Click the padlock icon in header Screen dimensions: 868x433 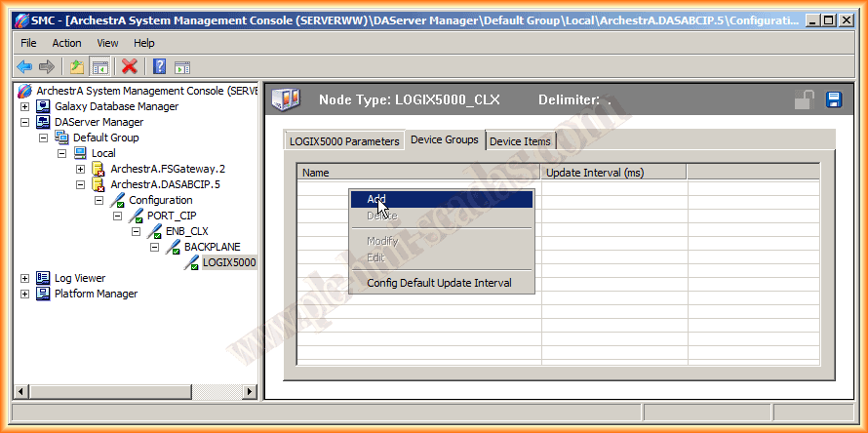[x=805, y=99]
